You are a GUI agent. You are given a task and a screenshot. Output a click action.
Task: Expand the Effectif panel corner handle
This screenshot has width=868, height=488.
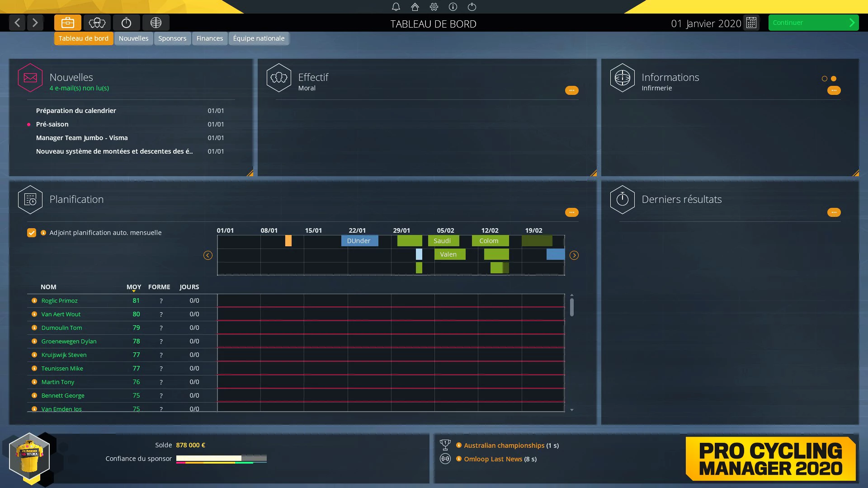594,173
